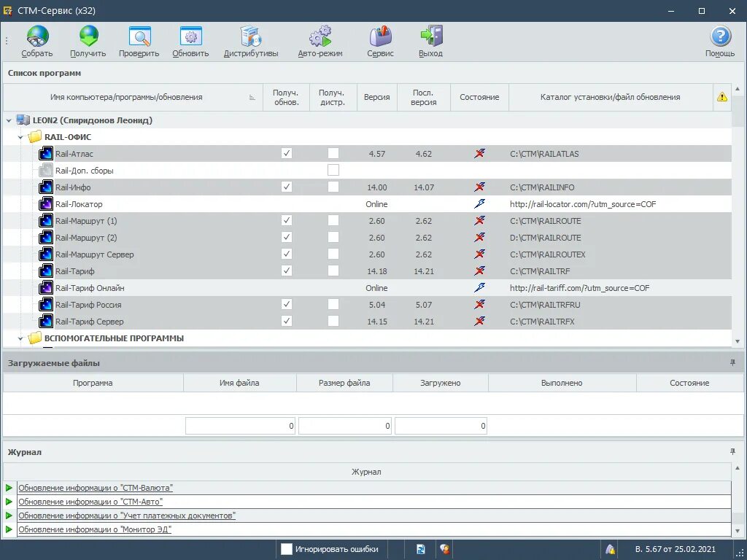
Task: Click the Rail-Атлас red status icon
Action: click(480, 153)
